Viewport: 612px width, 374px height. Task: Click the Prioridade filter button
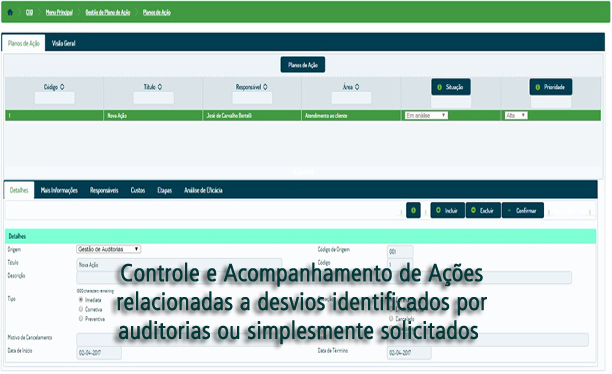pos(551,87)
